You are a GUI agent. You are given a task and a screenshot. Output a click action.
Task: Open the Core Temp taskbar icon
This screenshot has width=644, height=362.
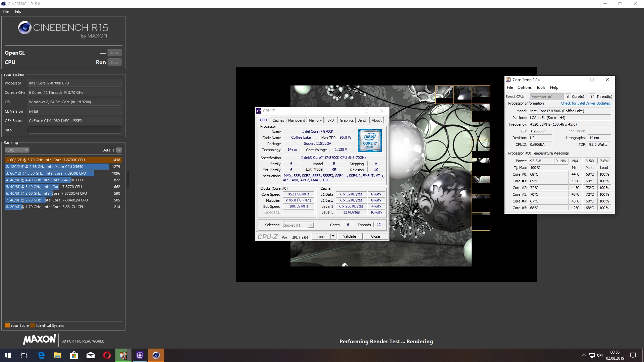coord(123,355)
